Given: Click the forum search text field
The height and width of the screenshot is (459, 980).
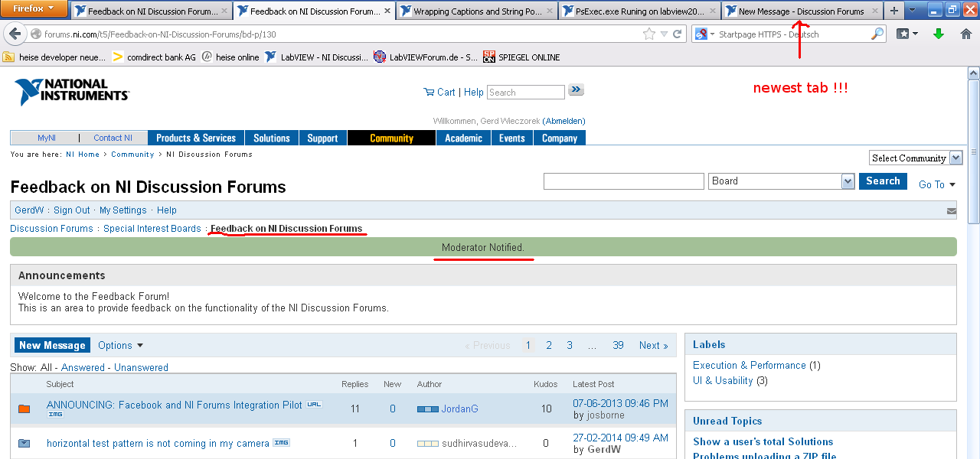Looking at the screenshot, I should click(x=623, y=181).
